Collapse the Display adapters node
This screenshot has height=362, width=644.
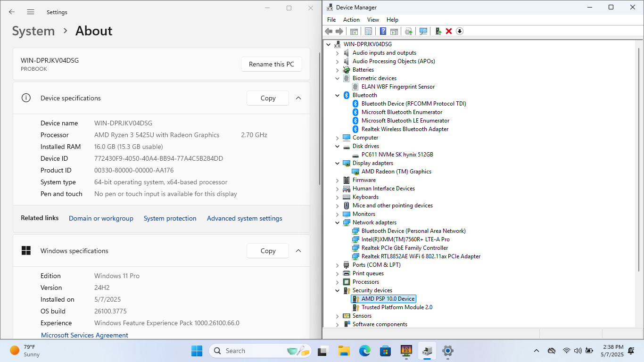pyautogui.click(x=337, y=163)
